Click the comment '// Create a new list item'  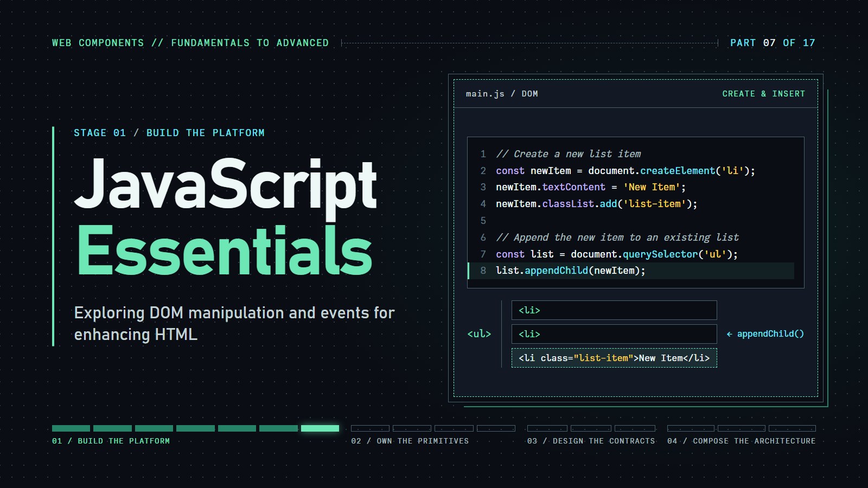[x=569, y=154]
